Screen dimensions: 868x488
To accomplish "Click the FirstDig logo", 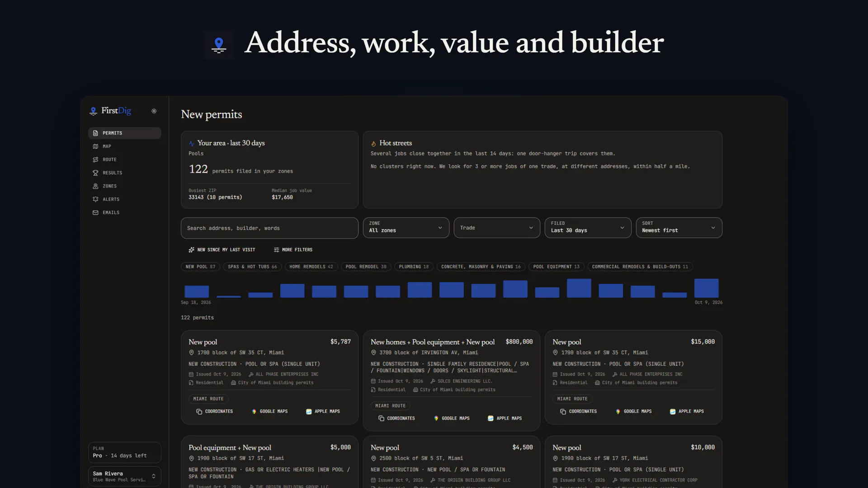I will click(110, 111).
